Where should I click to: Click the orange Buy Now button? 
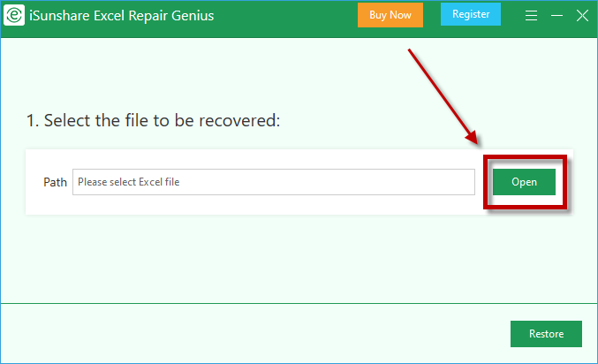(390, 15)
